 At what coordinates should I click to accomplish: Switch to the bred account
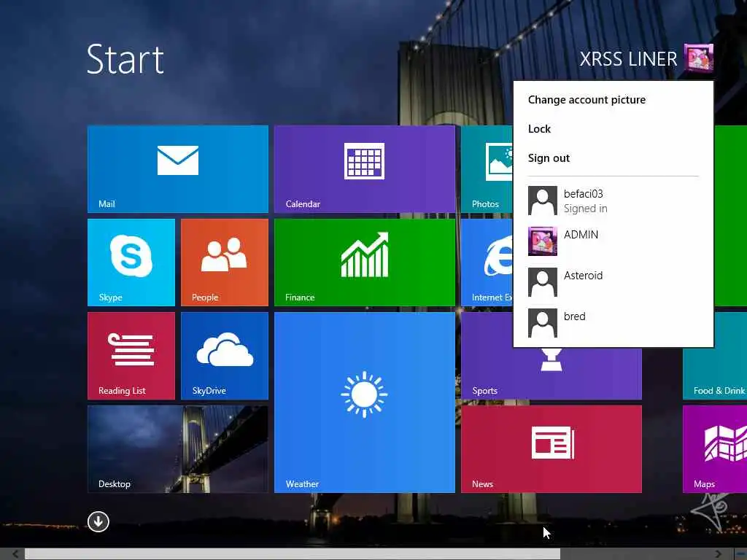[613, 323]
